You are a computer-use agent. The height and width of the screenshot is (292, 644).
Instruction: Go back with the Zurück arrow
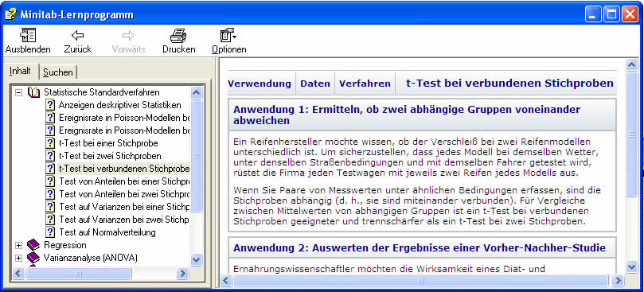78,35
